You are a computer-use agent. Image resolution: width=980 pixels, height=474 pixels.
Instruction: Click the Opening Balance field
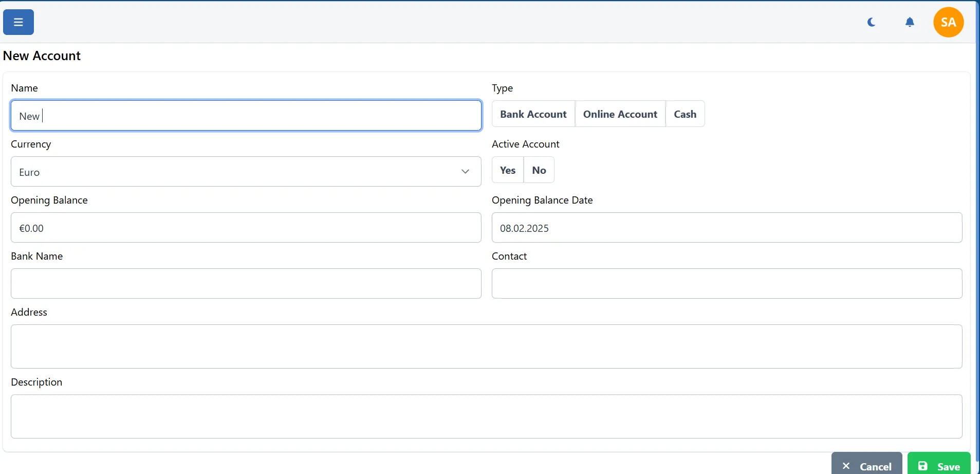click(x=246, y=227)
